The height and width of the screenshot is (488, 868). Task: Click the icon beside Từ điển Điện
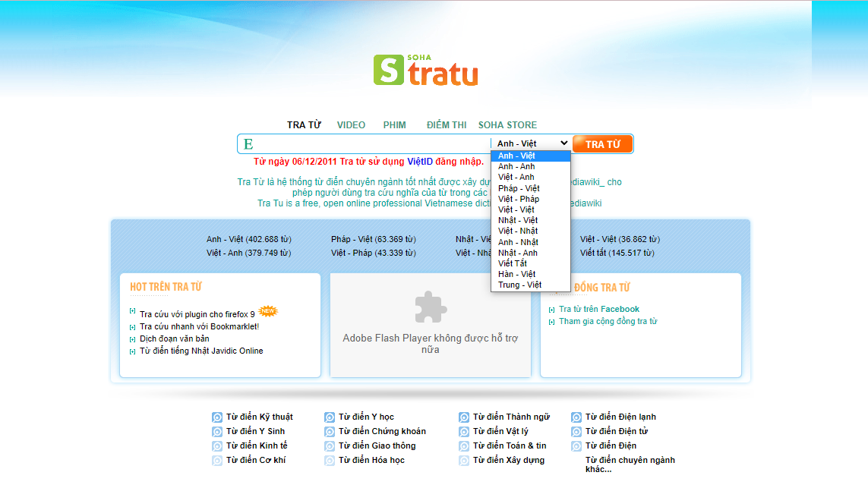click(576, 446)
